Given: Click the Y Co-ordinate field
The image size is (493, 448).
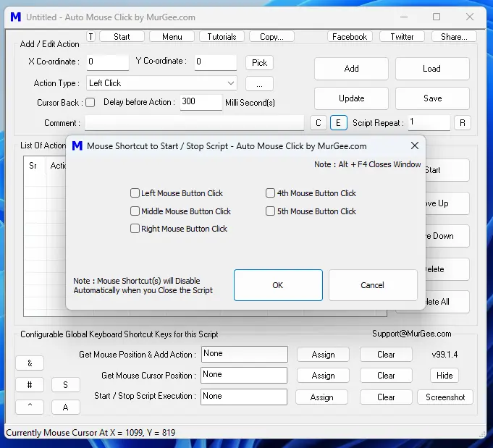Looking at the screenshot, I should point(216,62).
